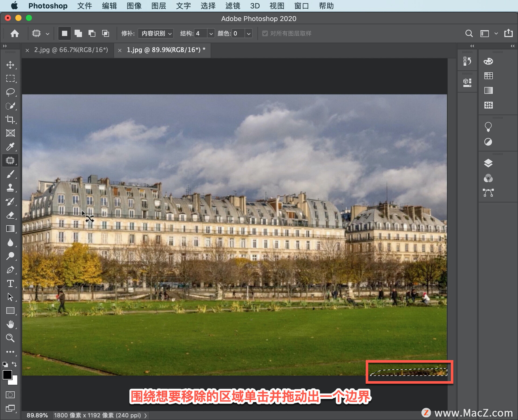Reset default foreground and background colors
The height and width of the screenshot is (420, 518).
coord(5,364)
